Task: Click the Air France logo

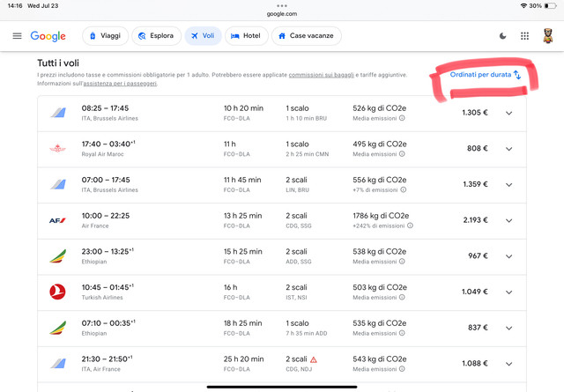Action: pos(57,220)
